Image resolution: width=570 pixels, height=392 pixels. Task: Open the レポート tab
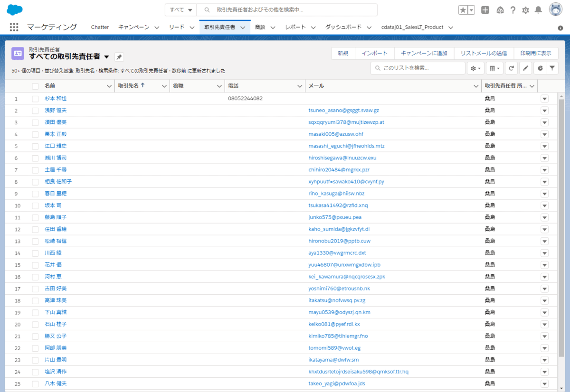[295, 27]
